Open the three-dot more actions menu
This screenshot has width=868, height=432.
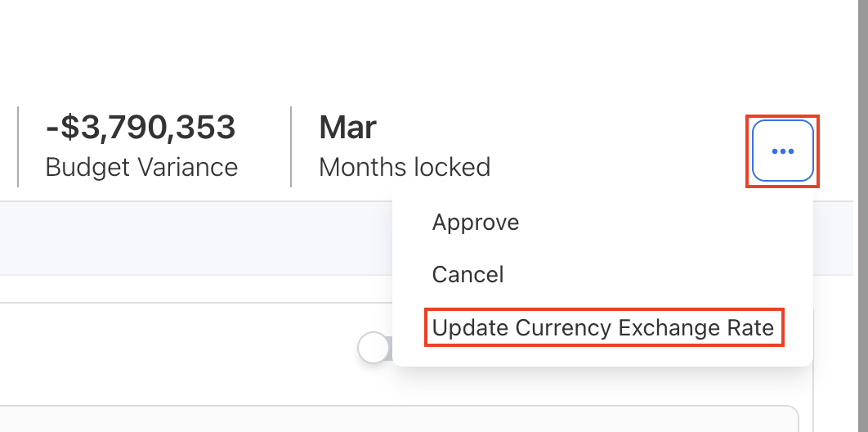(782, 151)
